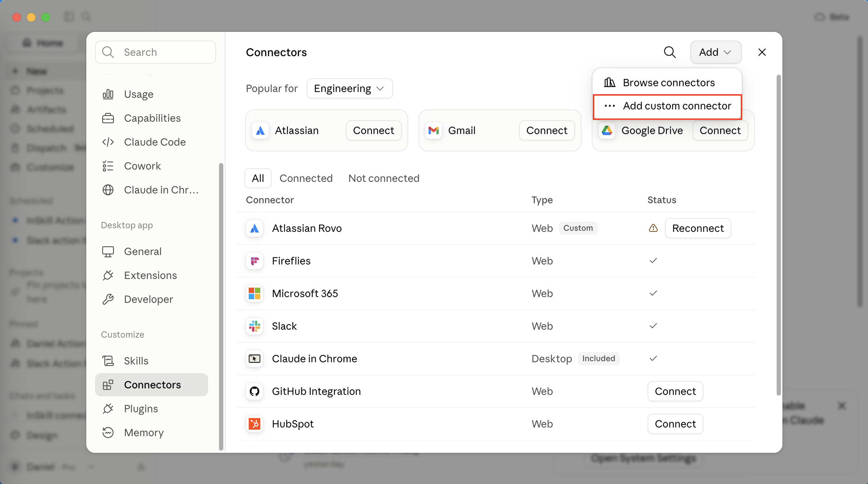Click the search magnifier in Connectors header

[670, 52]
